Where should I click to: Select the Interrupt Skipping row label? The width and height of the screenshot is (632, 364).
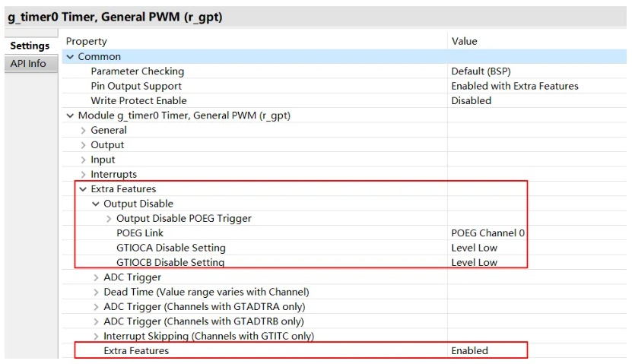click(209, 336)
